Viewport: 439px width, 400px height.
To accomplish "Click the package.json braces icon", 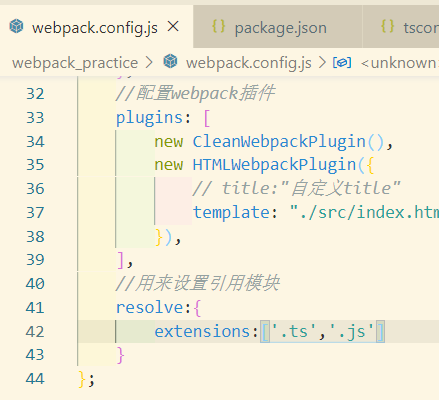I will coord(218,26).
